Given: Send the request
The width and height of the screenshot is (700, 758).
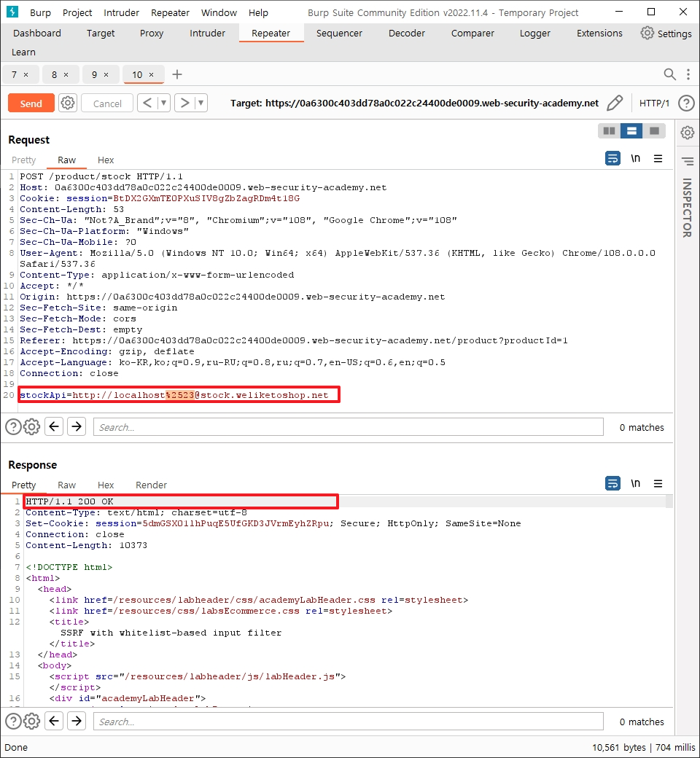Looking at the screenshot, I should pyautogui.click(x=31, y=103).
